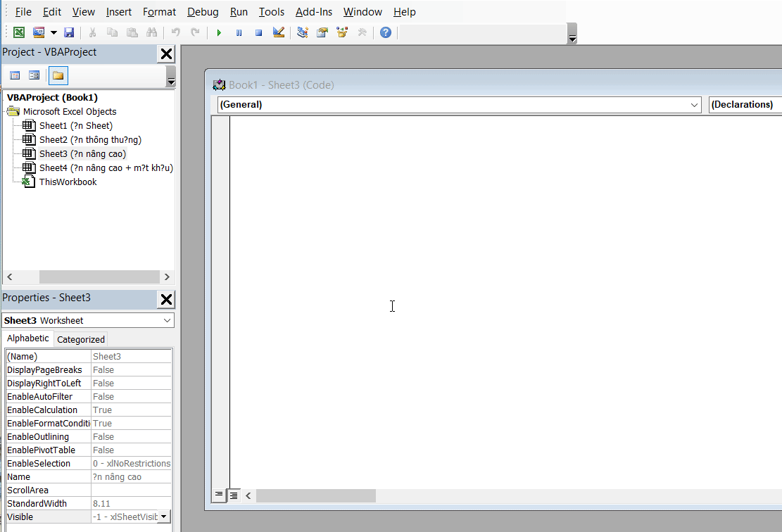
Task: Switch to Full Module View button
Action: (x=233, y=495)
